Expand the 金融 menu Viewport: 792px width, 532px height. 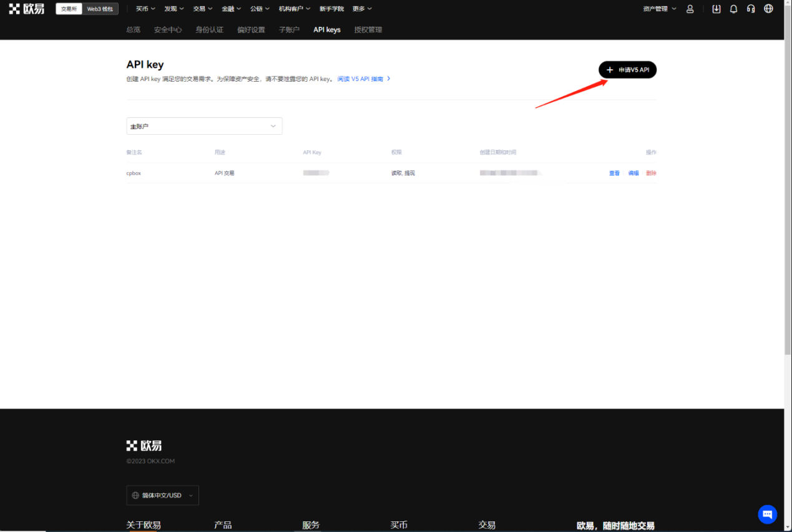(x=232, y=9)
